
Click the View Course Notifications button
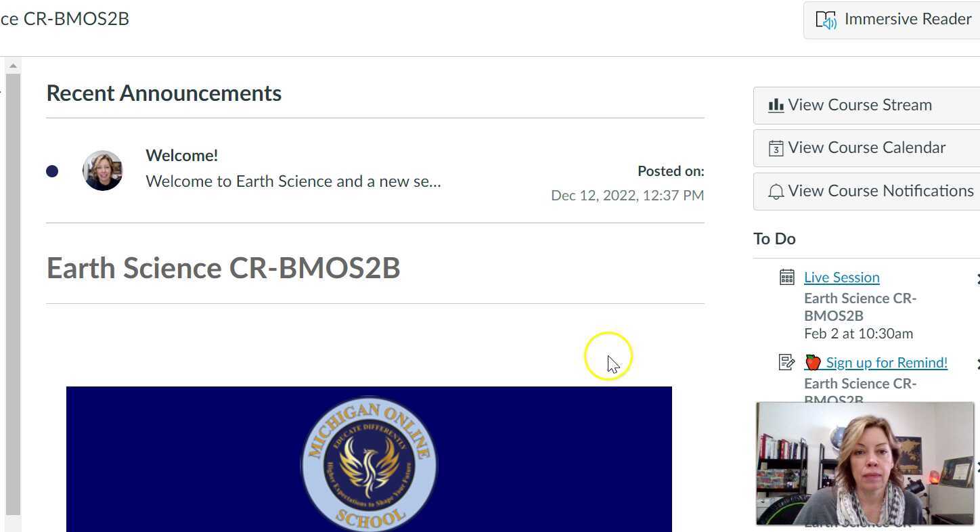pos(880,191)
